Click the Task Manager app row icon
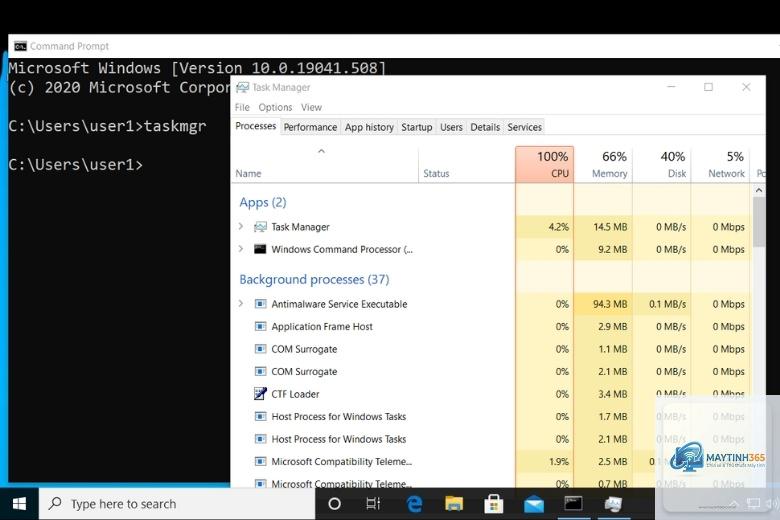Image resolution: width=780 pixels, height=520 pixels. 260,227
